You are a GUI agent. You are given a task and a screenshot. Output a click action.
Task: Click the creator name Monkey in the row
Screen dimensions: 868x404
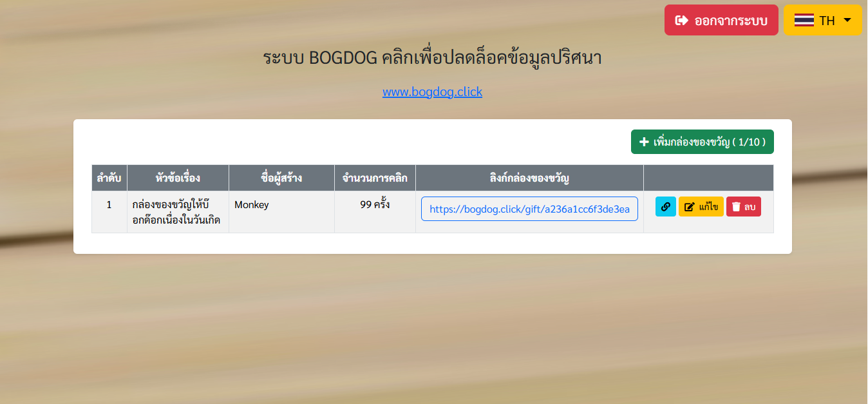[251, 205]
